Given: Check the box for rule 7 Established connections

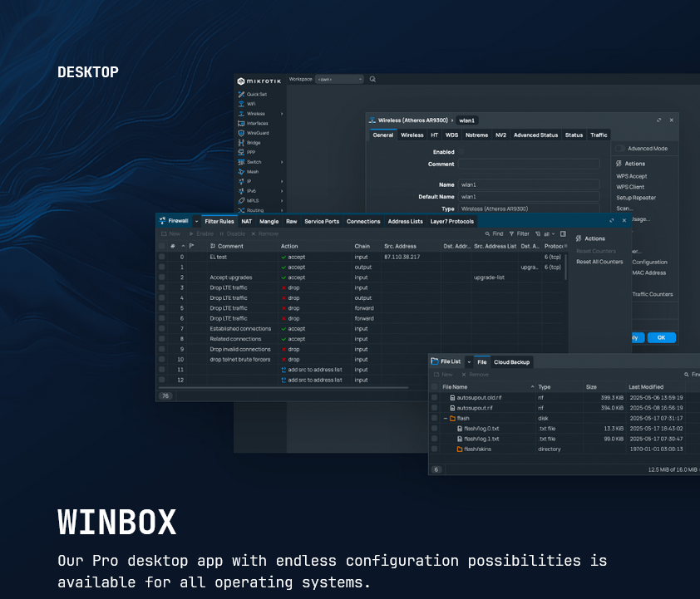Looking at the screenshot, I should coord(161,329).
